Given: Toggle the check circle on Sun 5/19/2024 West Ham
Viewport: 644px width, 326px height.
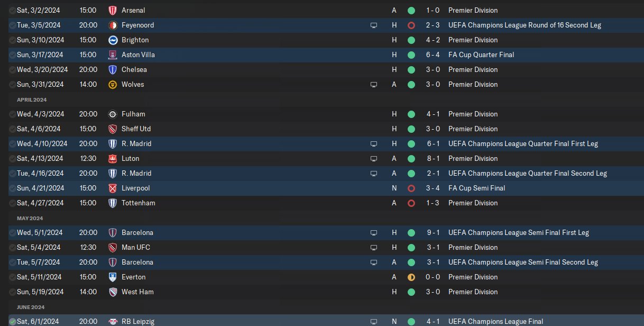Looking at the screenshot, I should (x=12, y=292).
